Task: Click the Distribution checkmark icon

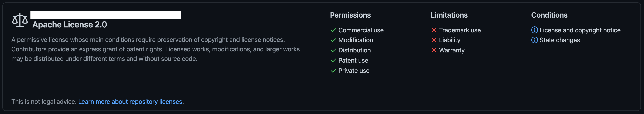Action: (333, 50)
